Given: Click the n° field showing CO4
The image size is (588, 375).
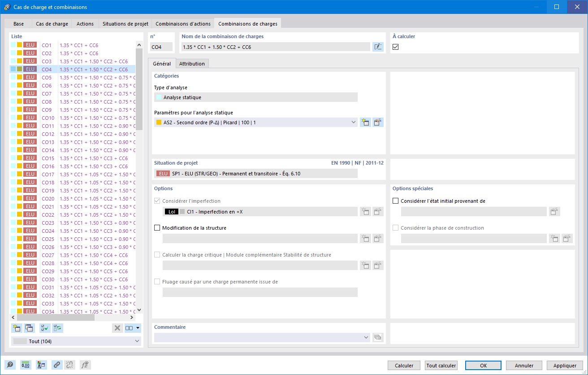Looking at the screenshot, I should click(x=161, y=47).
